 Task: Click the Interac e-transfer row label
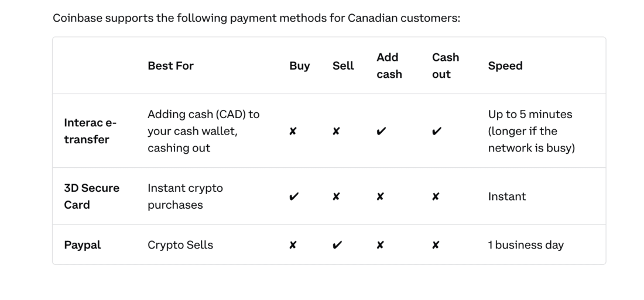tap(90, 131)
